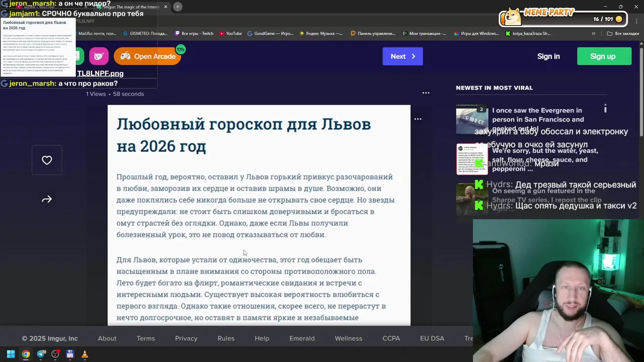Open kolya_baza3raza bookmark
The image size is (644, 362).
pos(528,34)
